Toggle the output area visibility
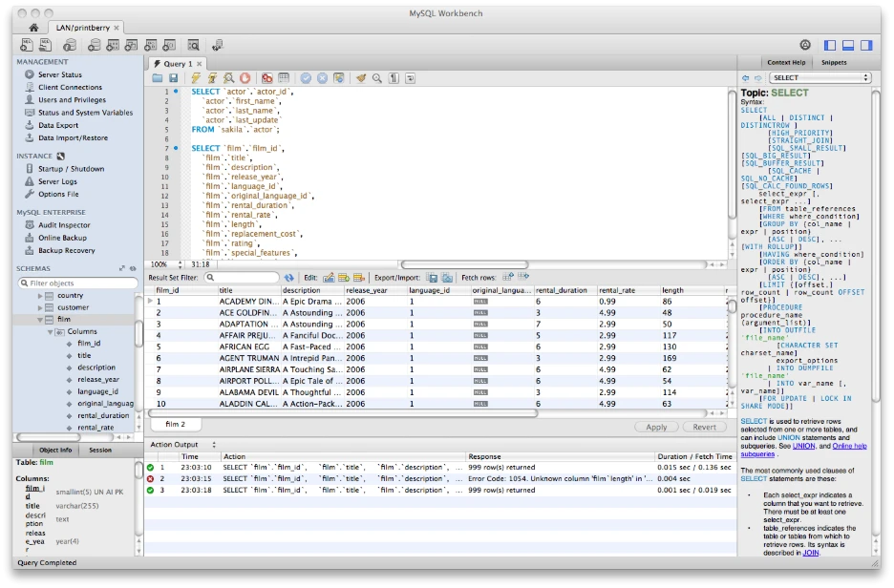894x588 pixels. click(x=848, y=45)
